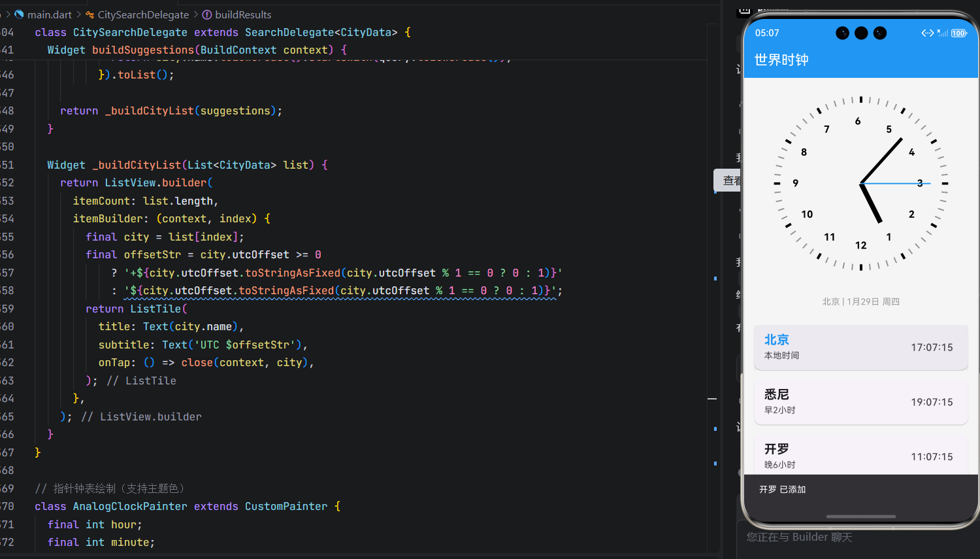980x559 pixels.
Task: Click the 晚6小时 subtitle
Action: pos(779,465)
